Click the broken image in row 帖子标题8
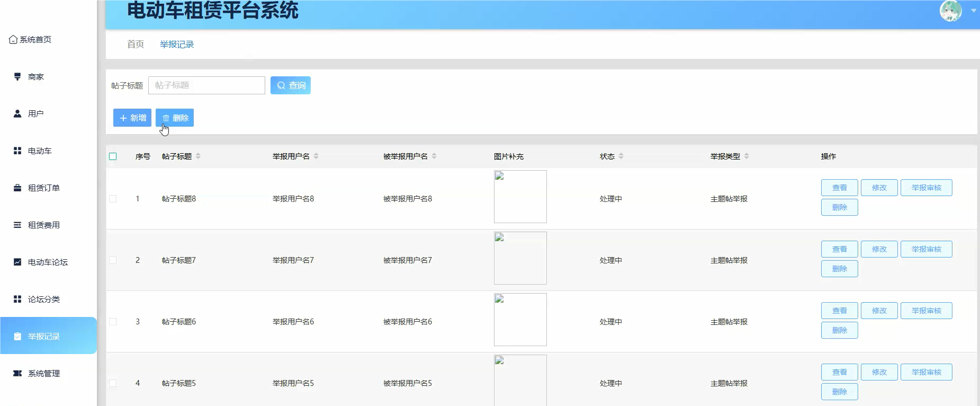980x406 pixels. click(x=520, y=197)
